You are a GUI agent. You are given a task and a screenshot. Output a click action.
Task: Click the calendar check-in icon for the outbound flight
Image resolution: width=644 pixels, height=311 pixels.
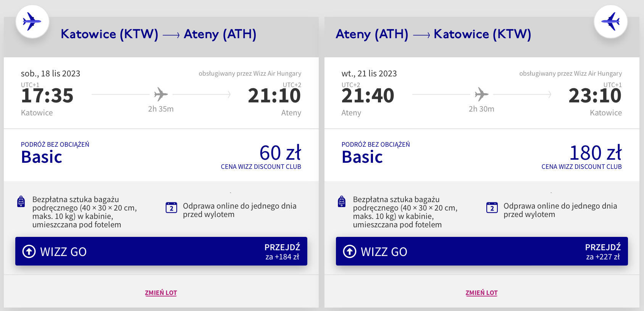coord(171,207)
